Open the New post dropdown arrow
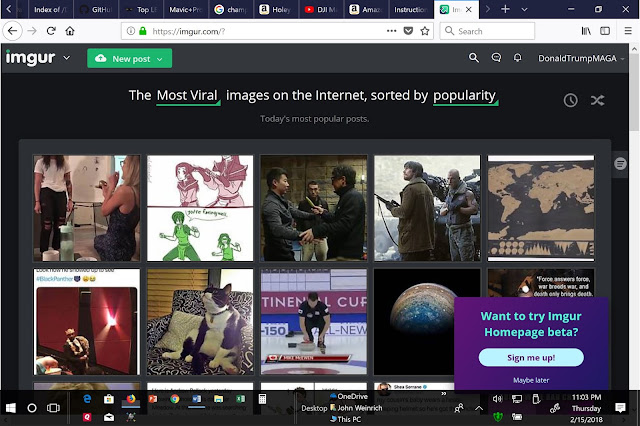 (160, 59)
